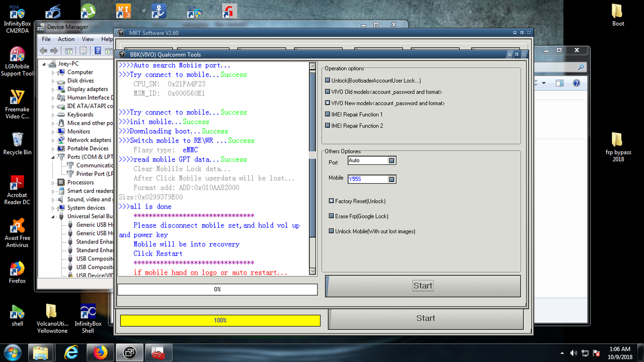Launch Freemake Video Converter desktop icon
Viewport: 644px width, 362px height.
click(x=17, y=105)
